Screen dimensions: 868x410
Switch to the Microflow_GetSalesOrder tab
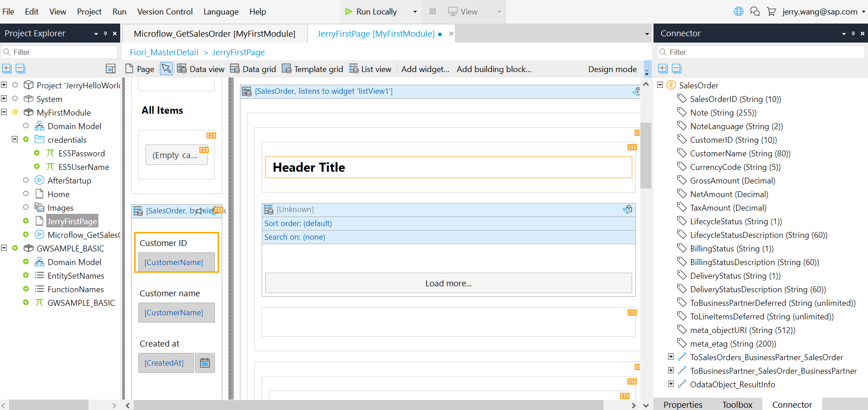point(215,34)
